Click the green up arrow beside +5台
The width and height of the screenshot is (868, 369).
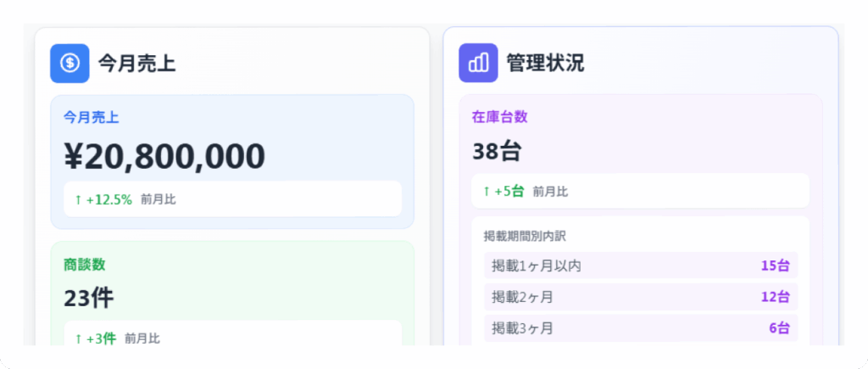(487, 192)
